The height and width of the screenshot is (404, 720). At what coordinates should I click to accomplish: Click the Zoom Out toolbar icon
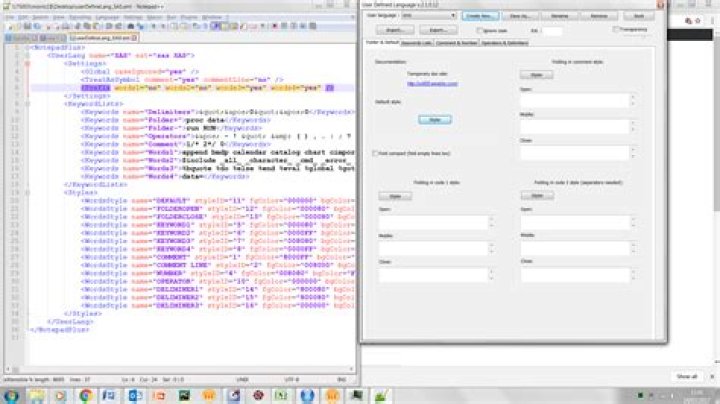[x=163, y=26]
